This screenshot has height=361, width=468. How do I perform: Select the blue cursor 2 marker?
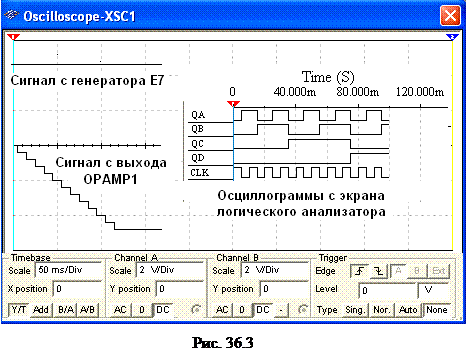coord(452,37)
